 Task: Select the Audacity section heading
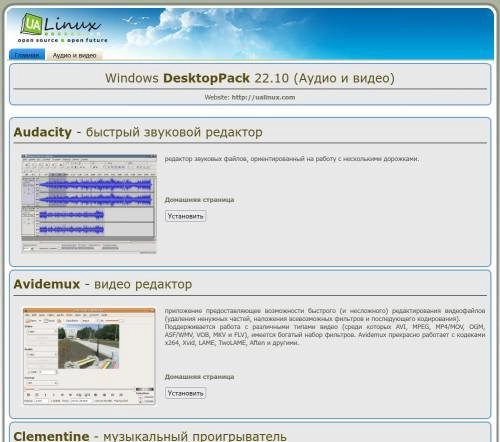tap(138, 132)
